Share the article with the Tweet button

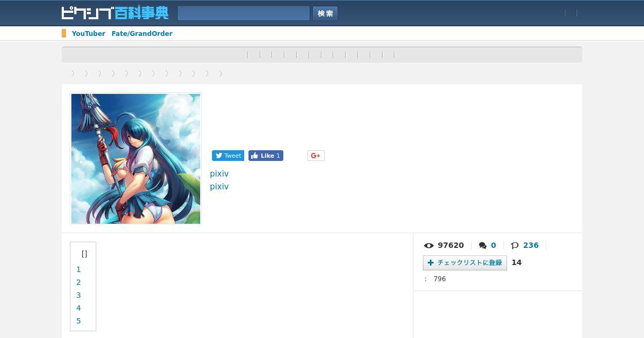[x=228, y=156]
